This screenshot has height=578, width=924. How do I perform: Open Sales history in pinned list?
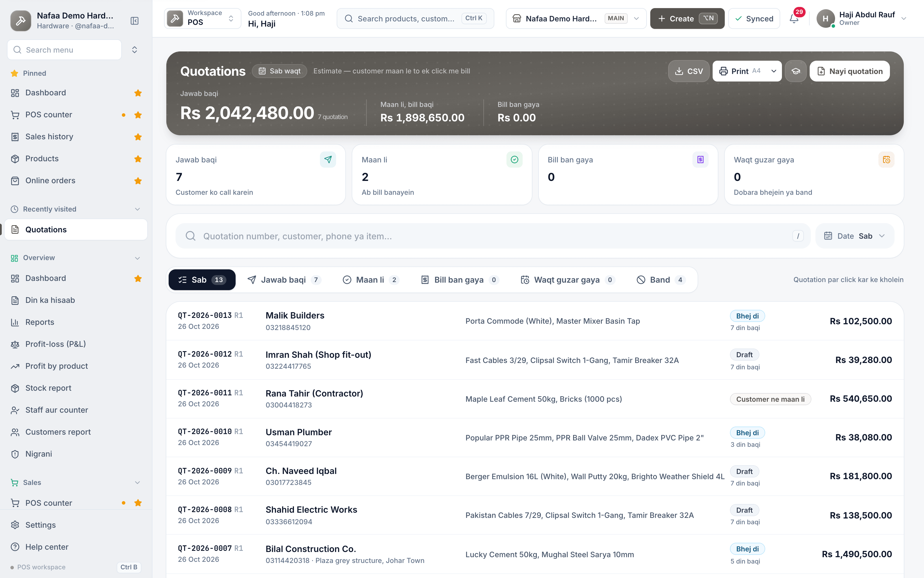pos(76,136)
